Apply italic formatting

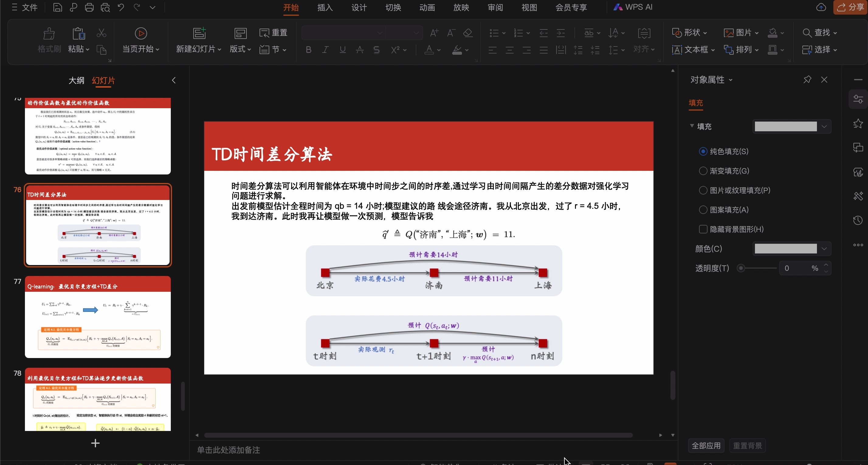point(325,50)
